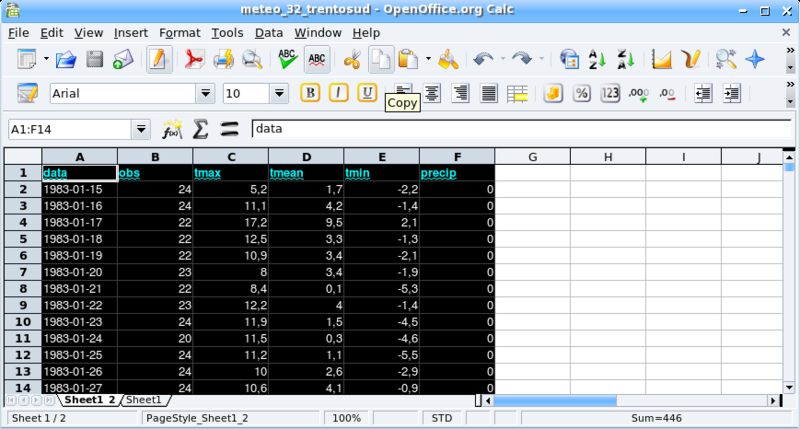Select the Sort Ascending icon
Screen dimensions: 800x429
coord(596,59)
